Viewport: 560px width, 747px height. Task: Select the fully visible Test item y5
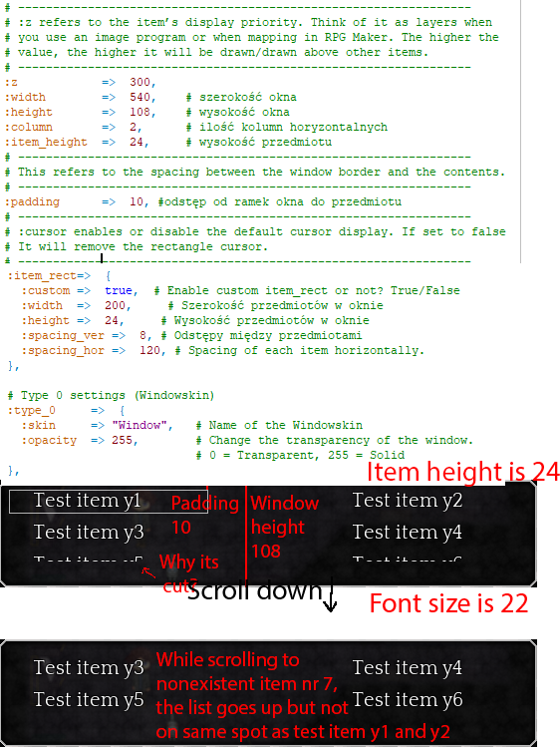click(x=89, y=699)
